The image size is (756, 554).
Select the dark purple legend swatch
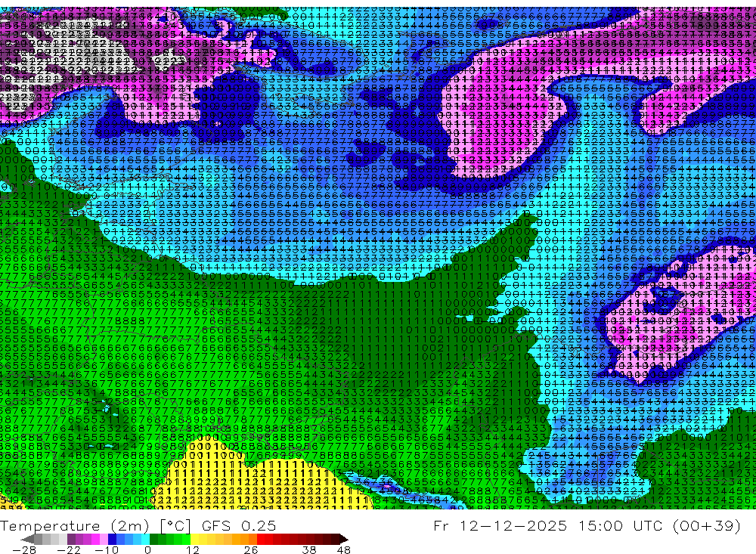(71, 539)
